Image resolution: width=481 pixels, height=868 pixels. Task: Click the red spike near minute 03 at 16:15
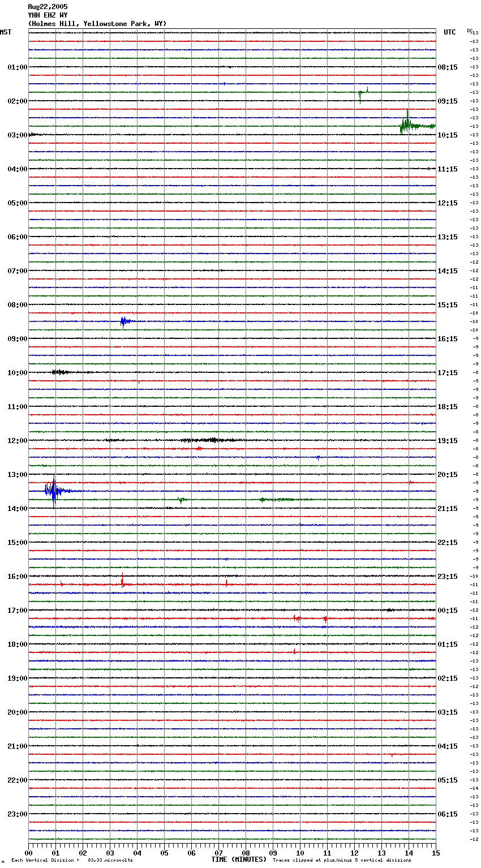coord(122,581)
